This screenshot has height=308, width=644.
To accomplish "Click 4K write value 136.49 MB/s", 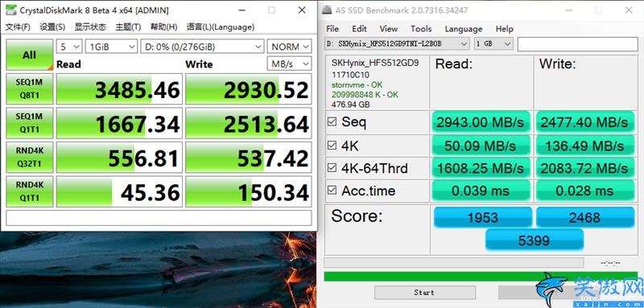I will click(x=584, y=146).
